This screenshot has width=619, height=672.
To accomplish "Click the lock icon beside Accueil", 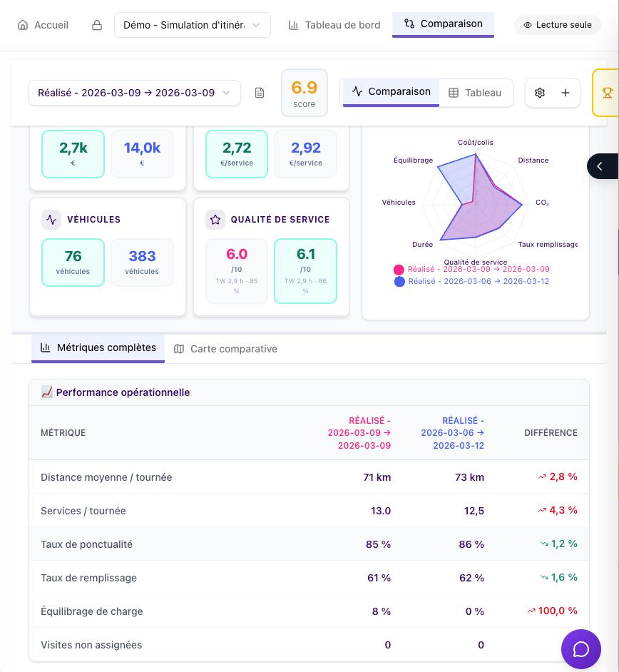I will [x=97, y=25].
